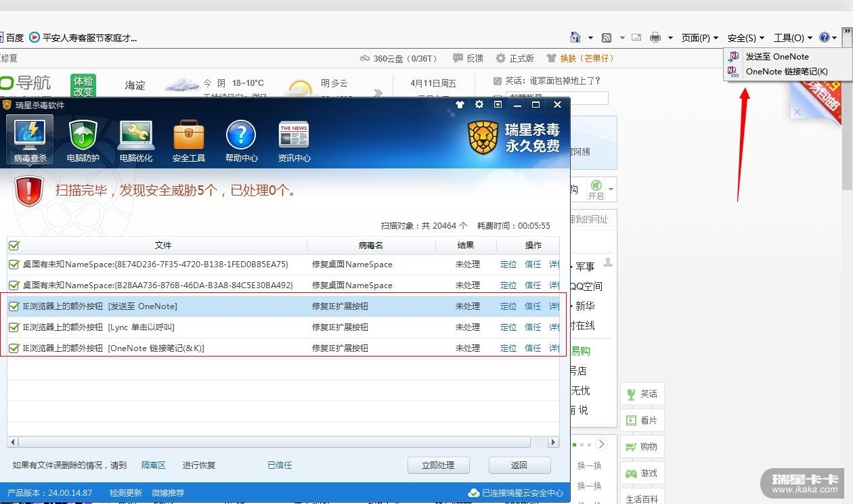Open the 病毒查杀 virus scan section
853x504 pixels.
(30, 141)
